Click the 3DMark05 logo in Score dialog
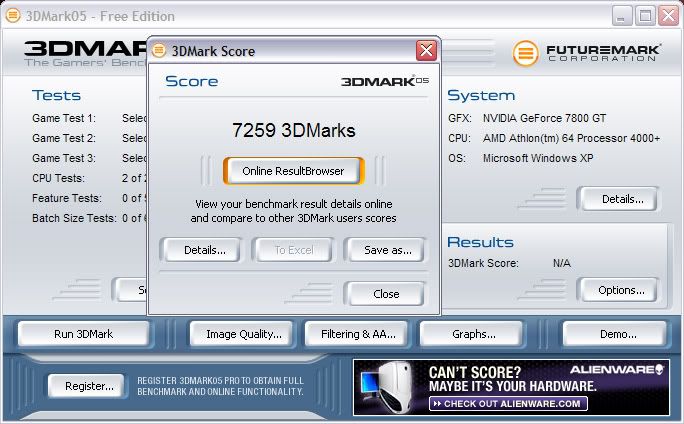684x424 pixels. pos(384,81)
